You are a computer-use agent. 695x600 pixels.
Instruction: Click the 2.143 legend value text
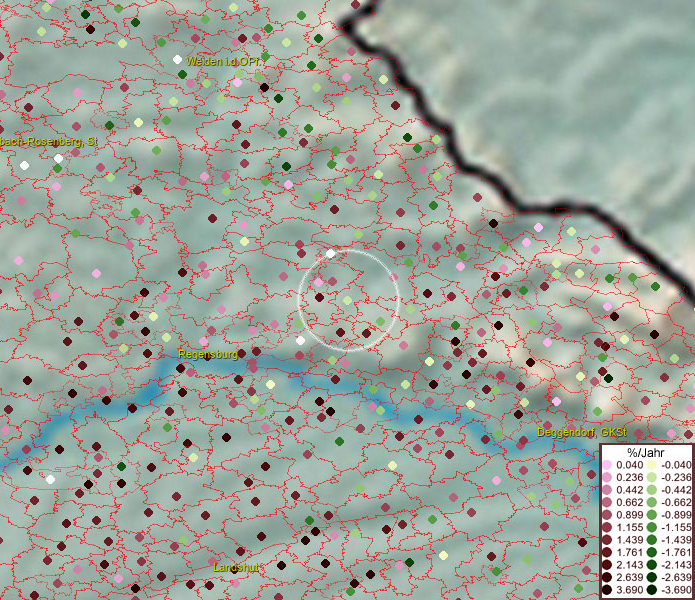pos(630,566)
